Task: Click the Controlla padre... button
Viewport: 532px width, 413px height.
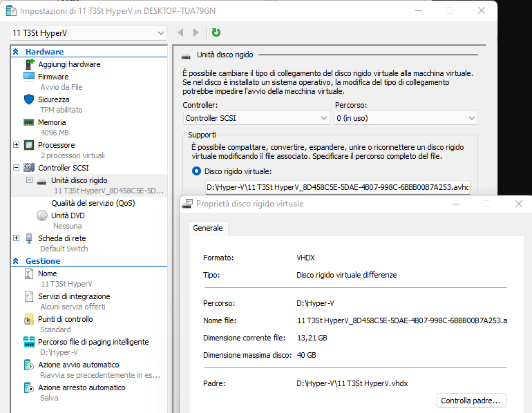Action: coord(471,401)
